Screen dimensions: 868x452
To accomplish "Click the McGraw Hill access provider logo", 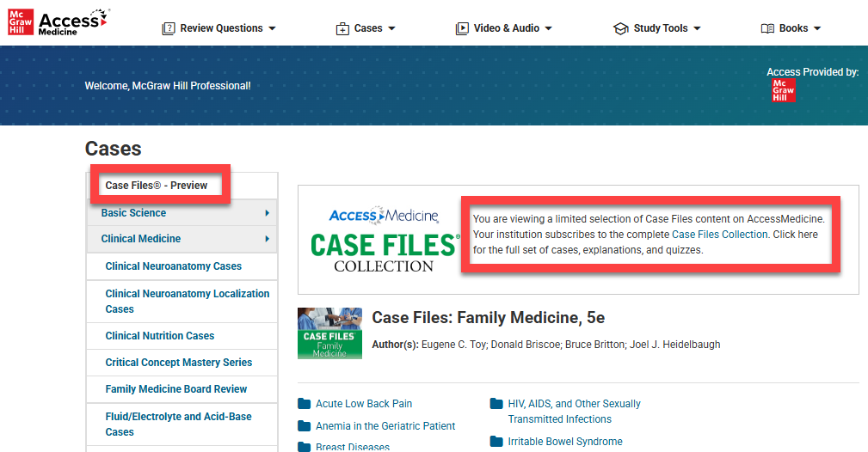I will [x=784, y=90].
